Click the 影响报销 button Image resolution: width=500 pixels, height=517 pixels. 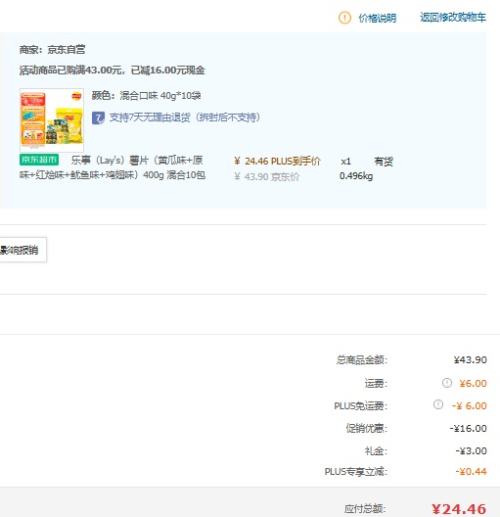pyautogui.click(x=22, y=250)
